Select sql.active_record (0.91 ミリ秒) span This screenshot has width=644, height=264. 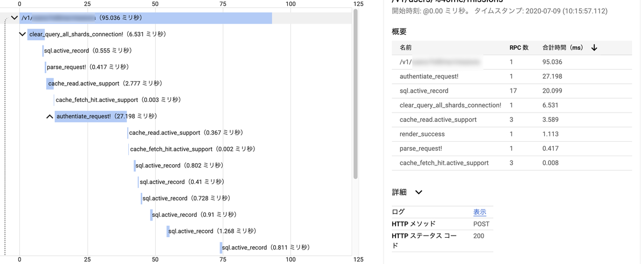[x=194, y=215]
